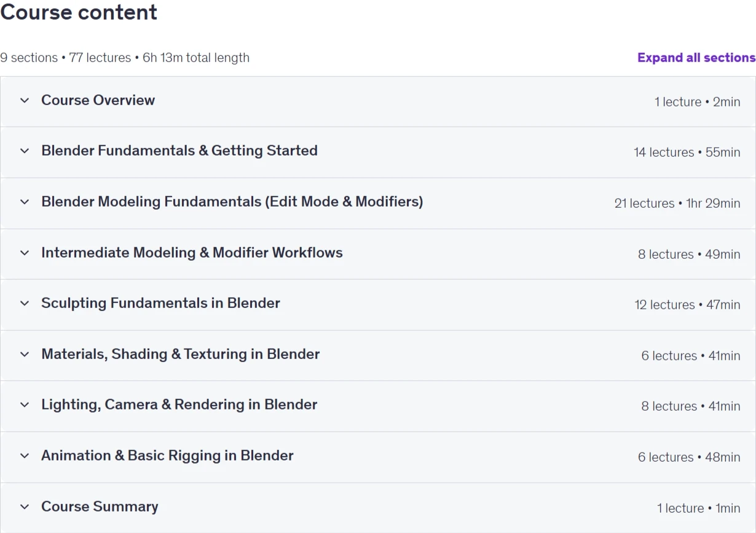Select Materials, Shading & Texturing in Blender title
756x533 pixels.
point(181,354)
